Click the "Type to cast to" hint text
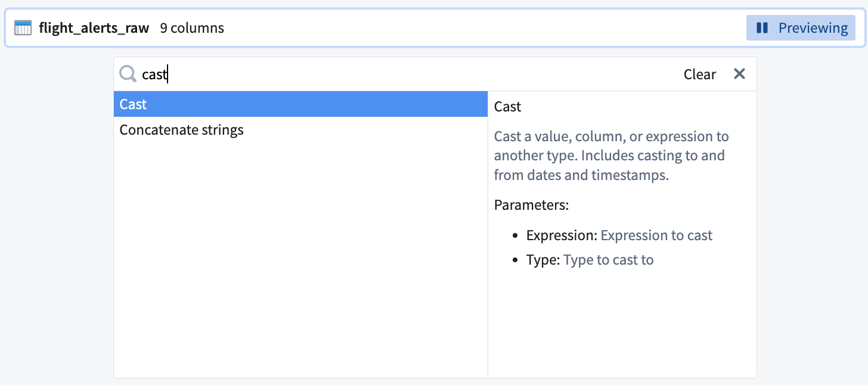The height and width of the screenshot is (385, 868). tap(608, 260)
